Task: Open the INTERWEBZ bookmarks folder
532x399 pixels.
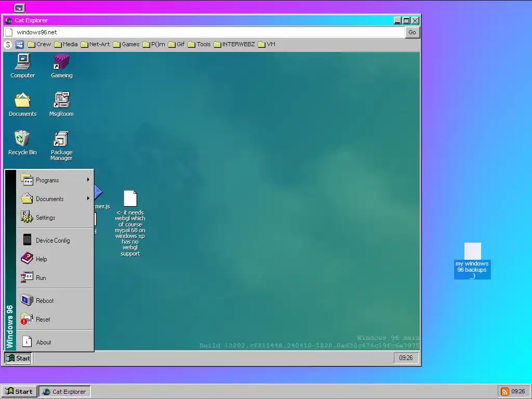Action: (x=234, y=45)
